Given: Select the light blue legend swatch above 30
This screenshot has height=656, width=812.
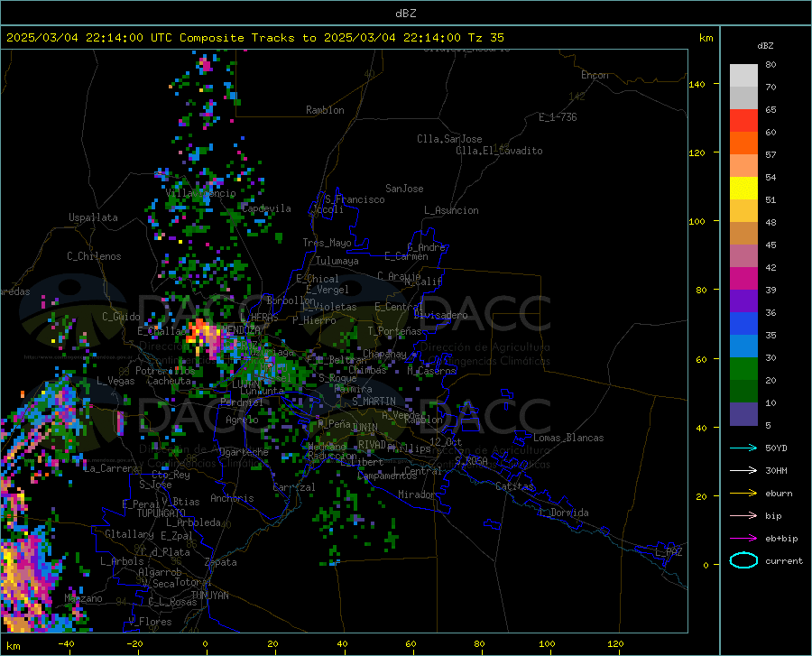Looking at the screenshot, I should 743,346.
